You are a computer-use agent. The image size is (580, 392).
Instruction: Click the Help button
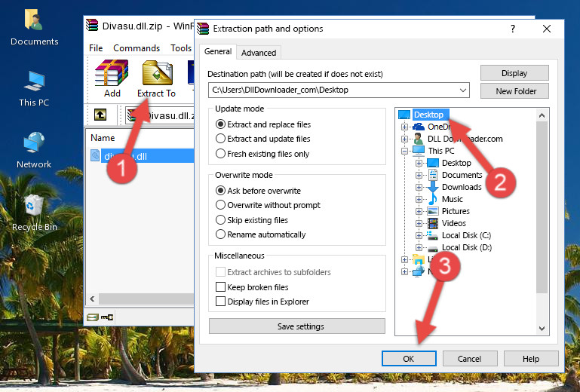tap(531, 359)
